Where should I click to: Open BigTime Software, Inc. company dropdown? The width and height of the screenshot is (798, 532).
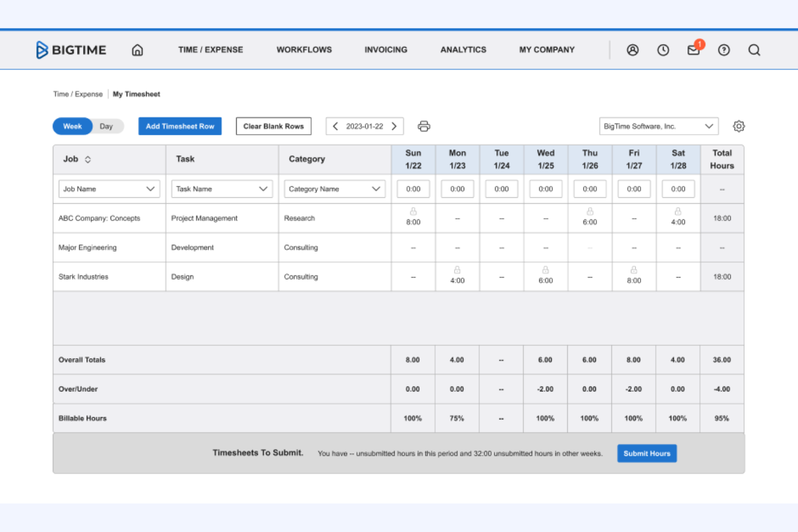coord(659,126)
